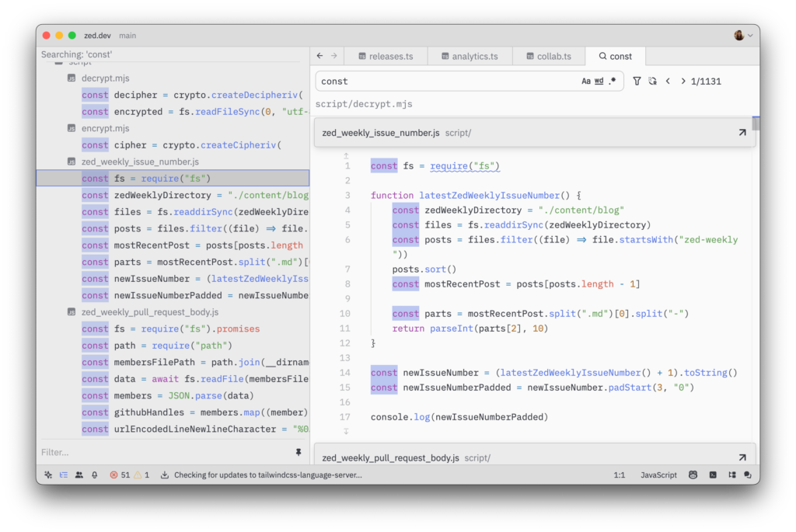Toggle the outline panel icon in status bar

click(x=64, y=475)
